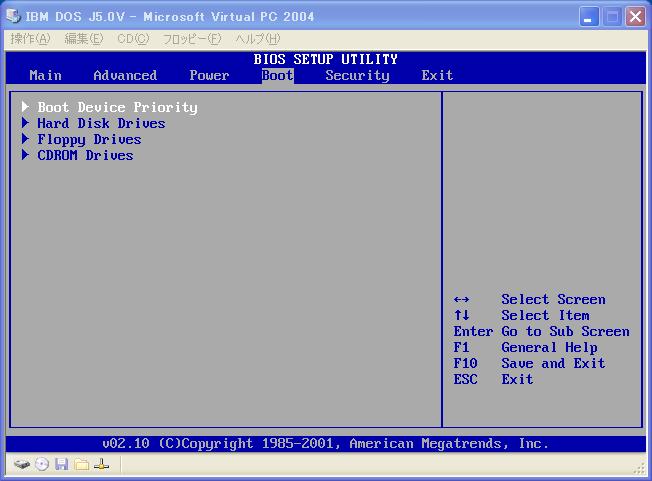
Task: Close the Virtual PC window
Action: point(635,17)
